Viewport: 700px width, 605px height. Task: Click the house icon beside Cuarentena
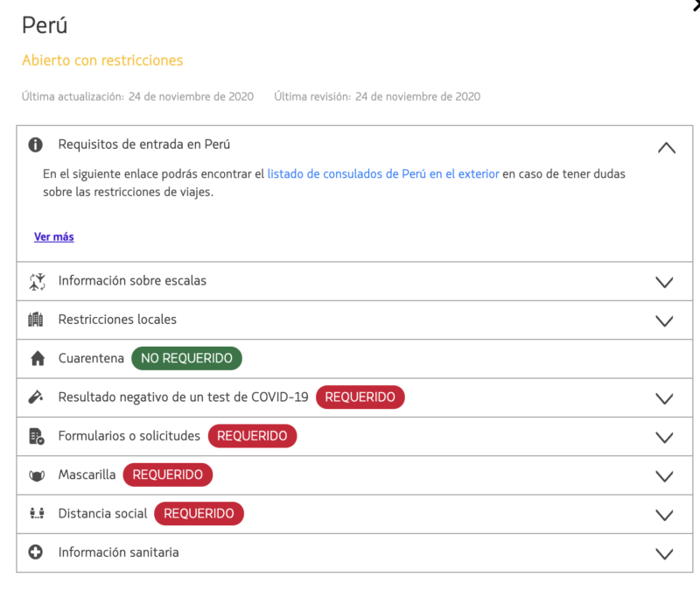(36, 358)
